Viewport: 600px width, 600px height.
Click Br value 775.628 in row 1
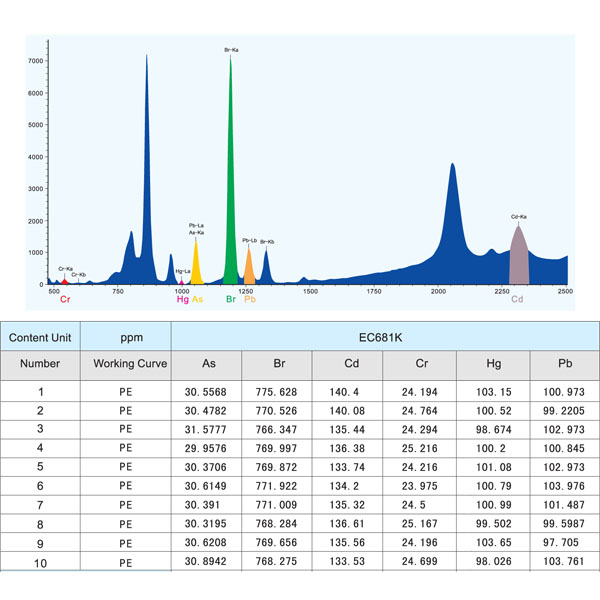pyautogui.click(x=281, y=394)
